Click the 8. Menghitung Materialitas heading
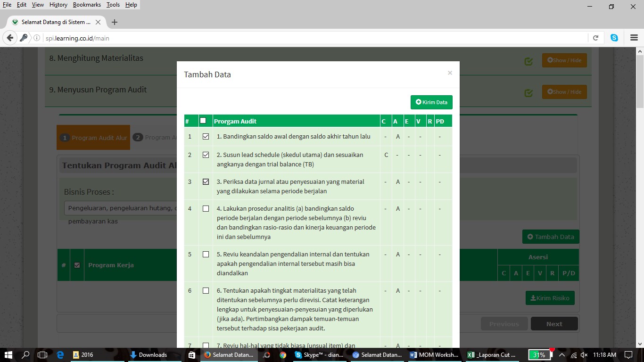This screenshot has height=362, width=644. 96,58
